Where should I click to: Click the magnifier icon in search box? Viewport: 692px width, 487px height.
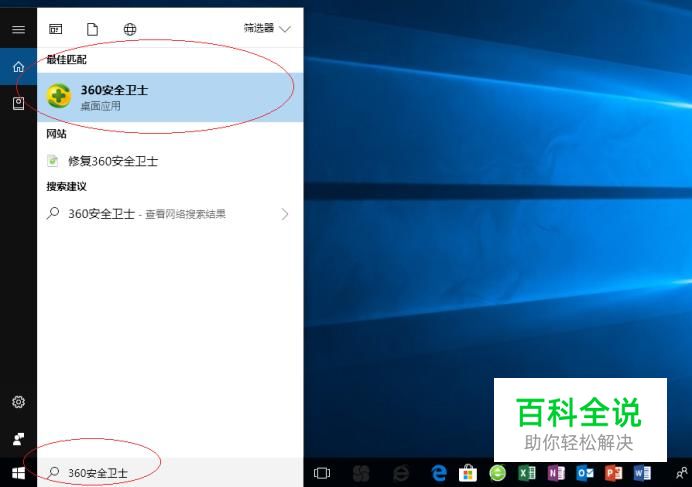point(53,472)
